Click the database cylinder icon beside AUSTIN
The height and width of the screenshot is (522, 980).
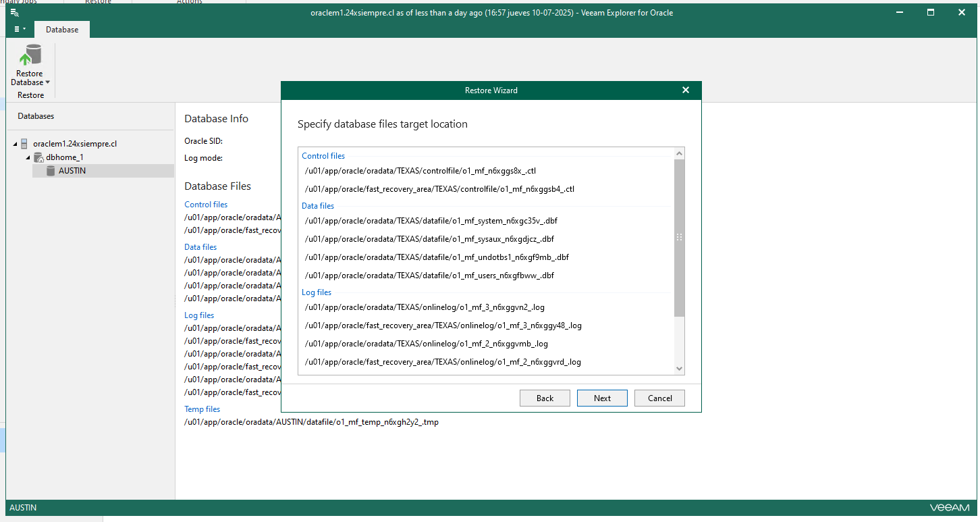[x=51, y=171]
